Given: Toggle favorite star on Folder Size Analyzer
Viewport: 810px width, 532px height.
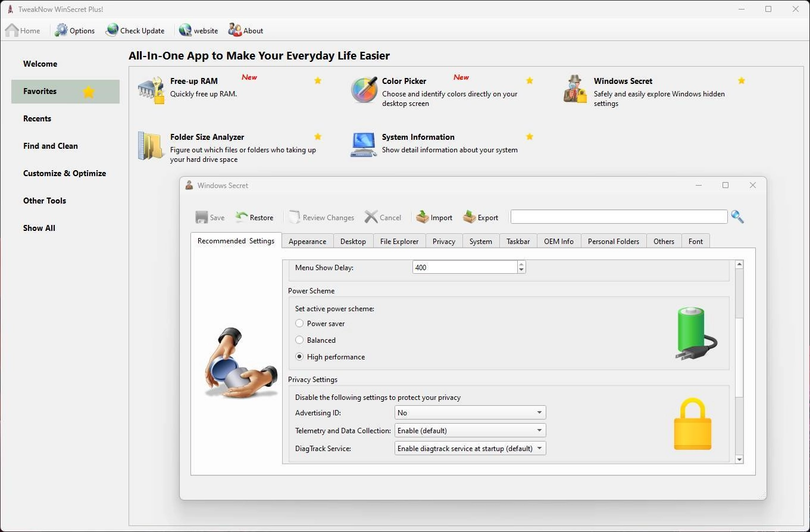Looking at the screenshot, I should click(x=318, y=136).
